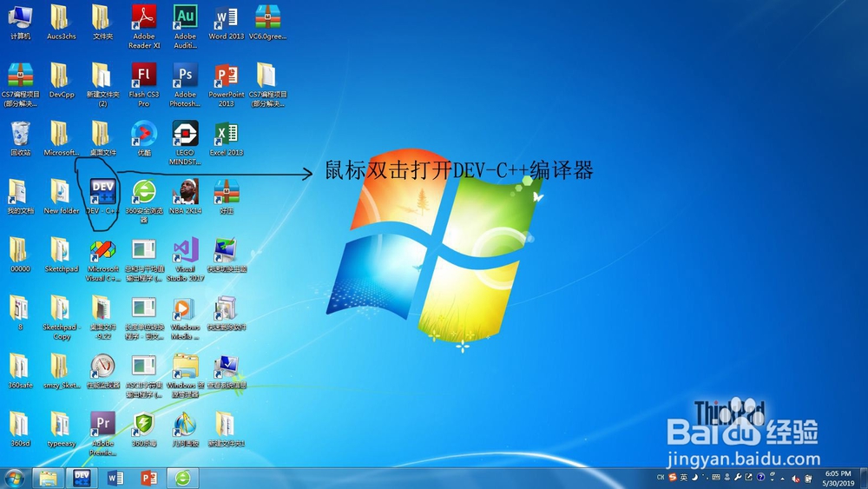This screenshot has width=868, height=489.
Task: Select the LEGO MINDSTORMS shortcut
Action: pos(185,143)
